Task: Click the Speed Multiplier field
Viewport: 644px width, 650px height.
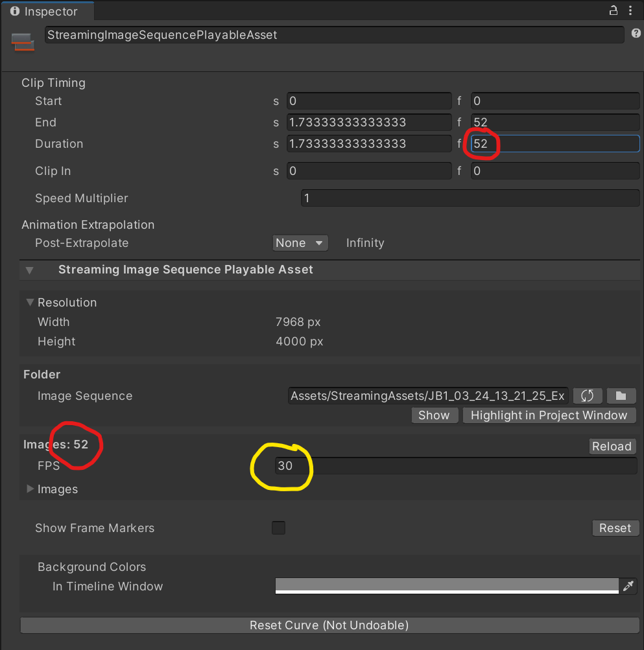Action: [470, 198]
